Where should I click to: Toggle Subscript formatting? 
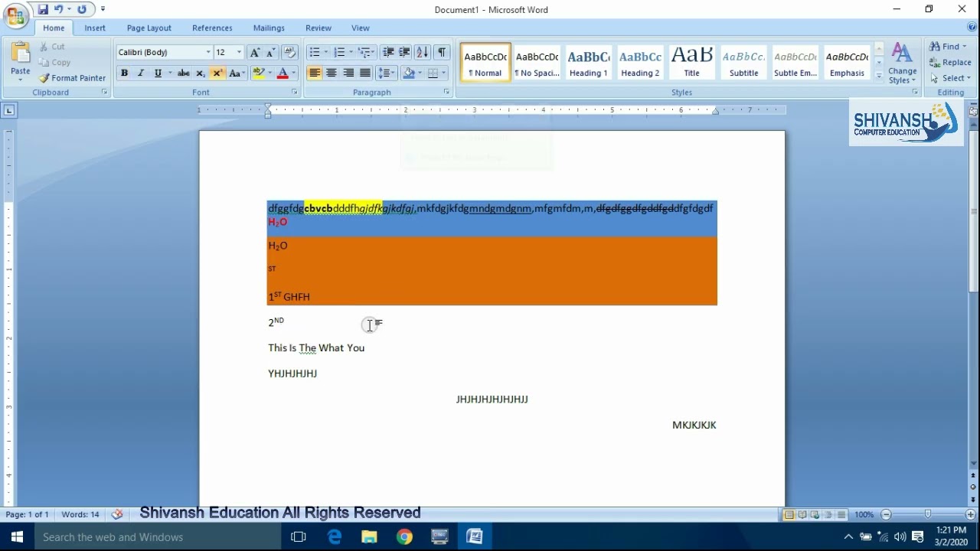click(x=200, y=73)
